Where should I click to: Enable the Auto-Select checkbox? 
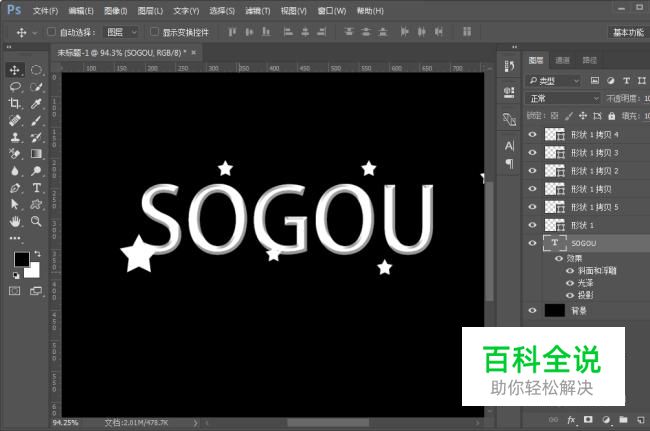(x=51, y=32)
